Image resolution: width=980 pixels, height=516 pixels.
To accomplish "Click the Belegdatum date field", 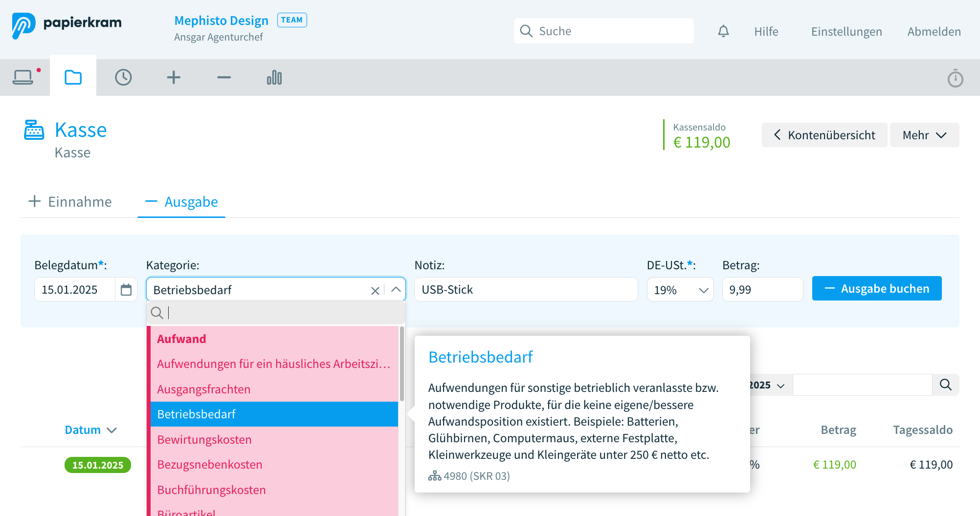I will pos(75,290).
